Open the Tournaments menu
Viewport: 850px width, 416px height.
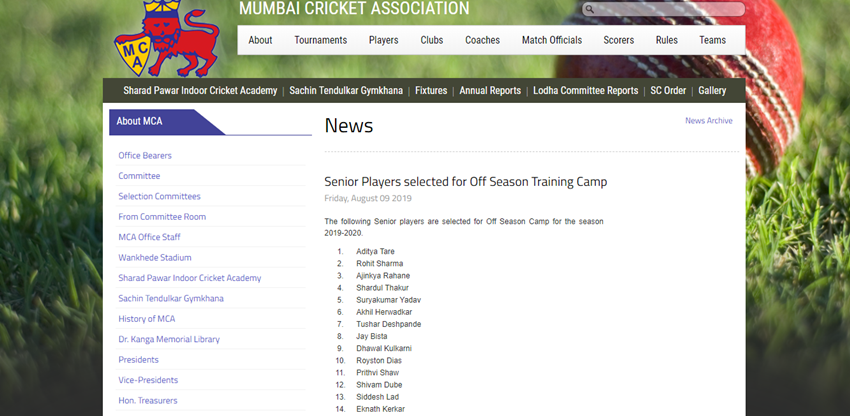(x=320, y=40)
